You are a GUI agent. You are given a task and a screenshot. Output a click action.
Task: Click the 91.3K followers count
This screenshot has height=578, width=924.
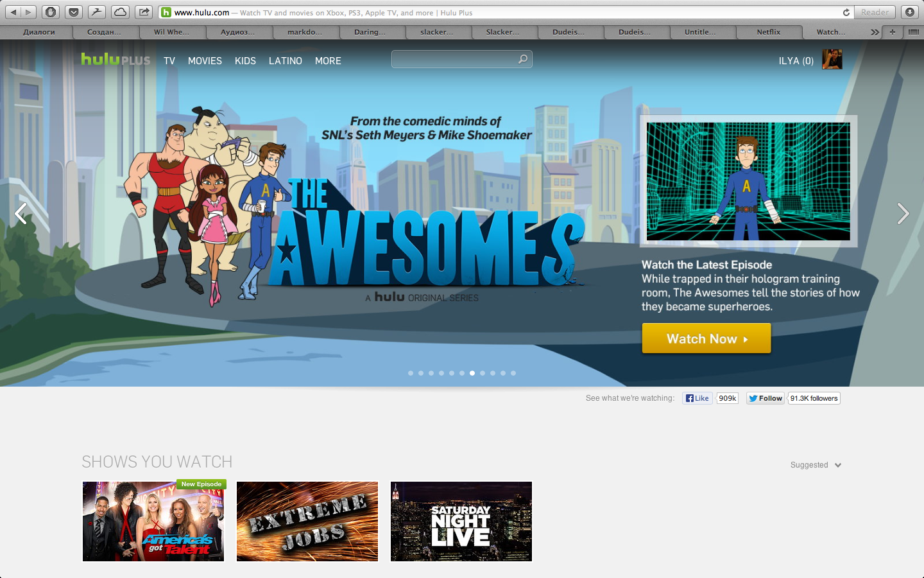point(814,398)
